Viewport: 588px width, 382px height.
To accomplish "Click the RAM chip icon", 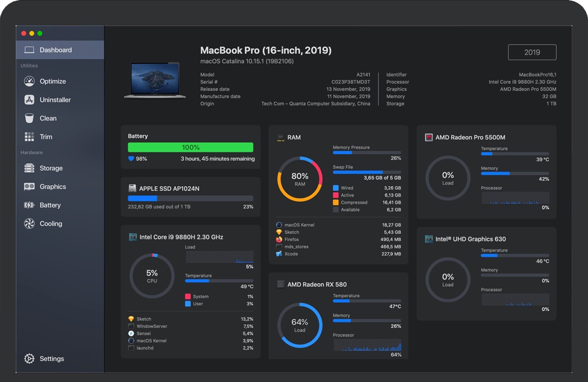I will click(x=280, y=137).
